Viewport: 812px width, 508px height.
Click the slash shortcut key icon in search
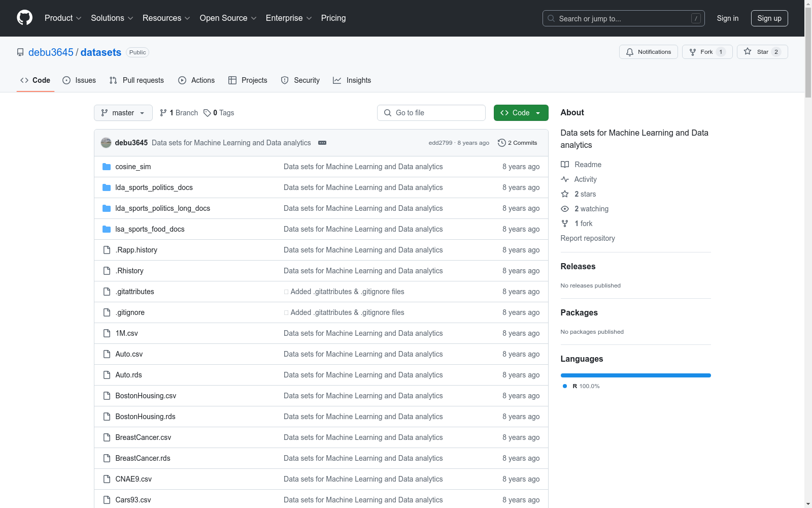(696, 18)
